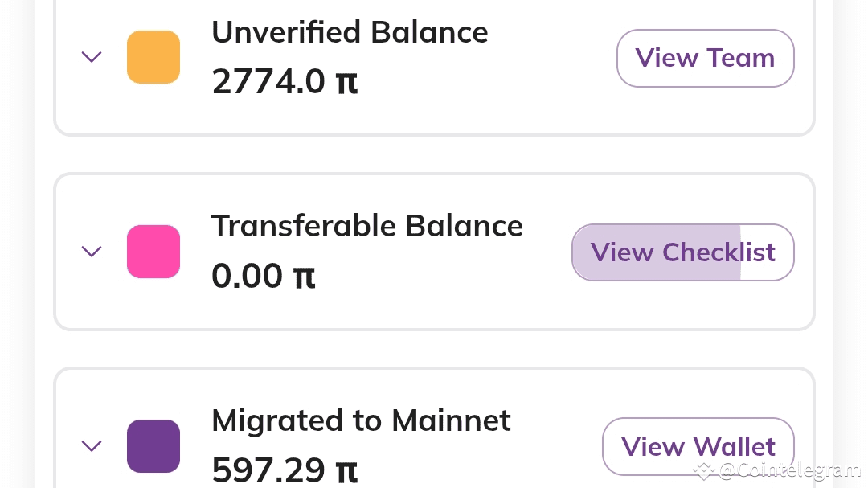
Task: Click the π symbol beside 597.29
Action: 346,471
